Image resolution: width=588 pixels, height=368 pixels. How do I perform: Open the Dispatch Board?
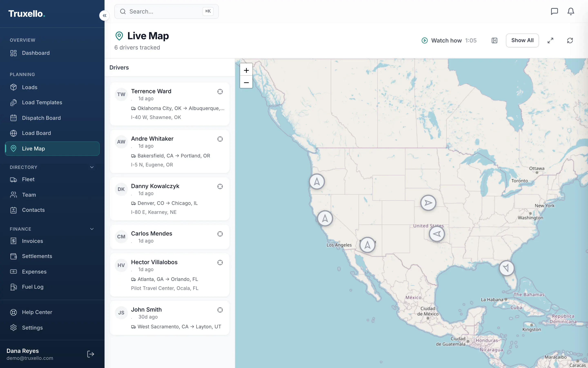point(52,118)
